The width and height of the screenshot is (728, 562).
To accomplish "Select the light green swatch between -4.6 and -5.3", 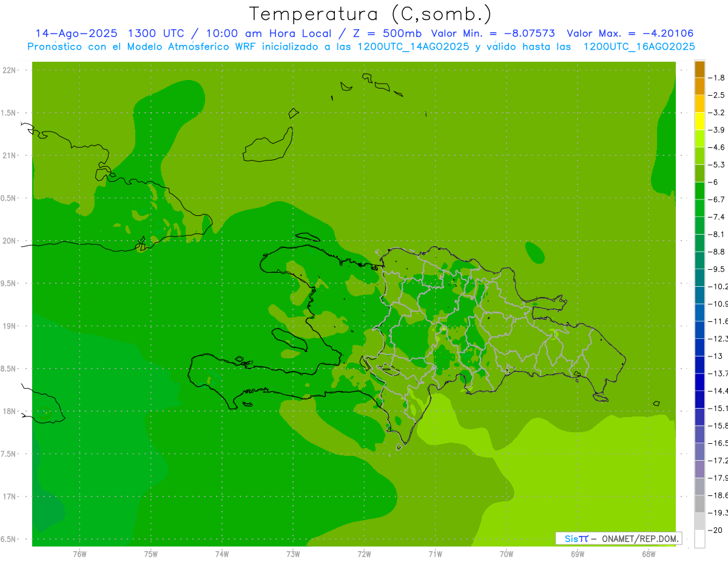I will (699, 156).
